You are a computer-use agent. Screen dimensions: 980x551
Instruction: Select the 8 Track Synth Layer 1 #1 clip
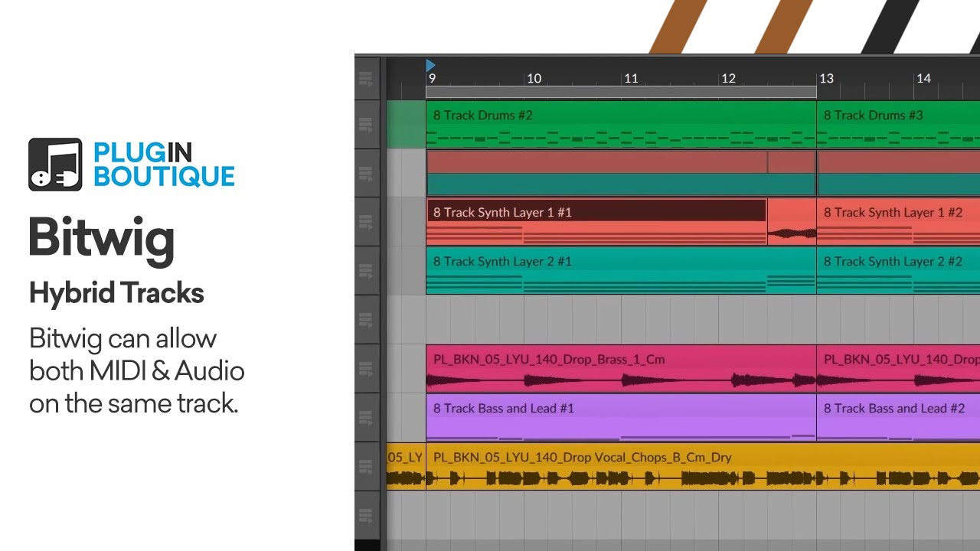596,222
